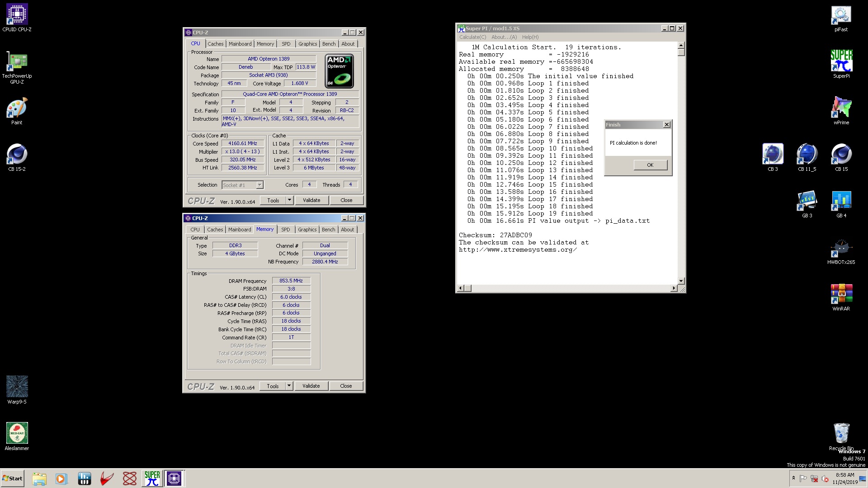Viewport: 868px width, 488px height.
Task: Switch to CPU-Z via taskbar button
Action: 174,479
